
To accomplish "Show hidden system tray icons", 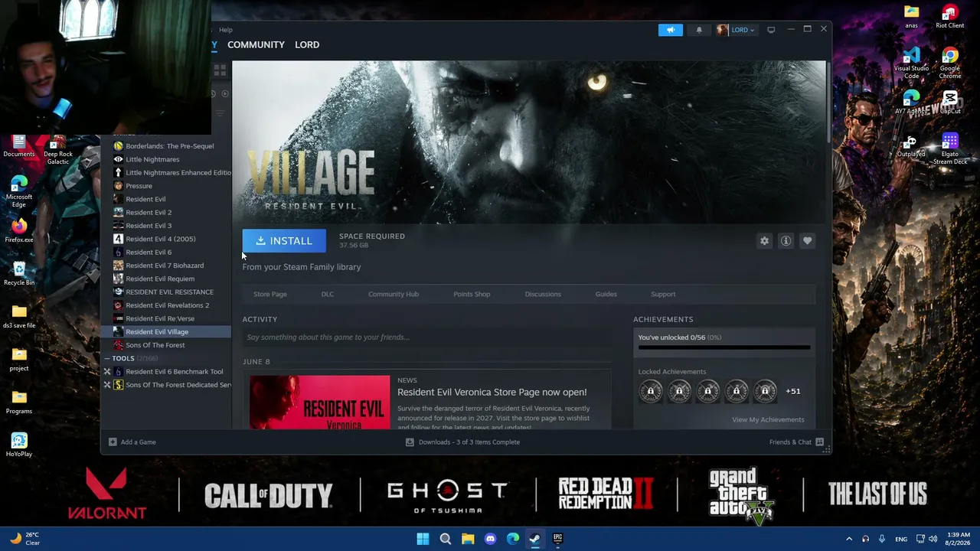I will click(848, 539).
